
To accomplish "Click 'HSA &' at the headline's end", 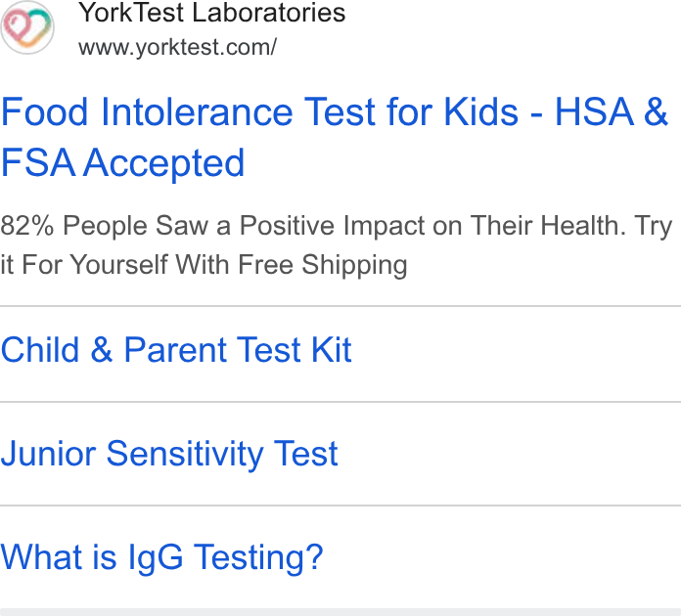I will (x=612, y=112).
